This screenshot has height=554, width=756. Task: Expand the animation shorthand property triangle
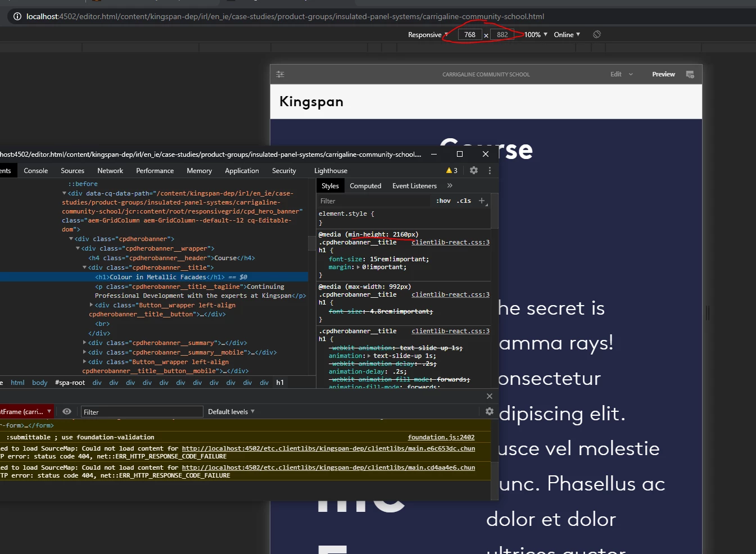click(369, 356)
